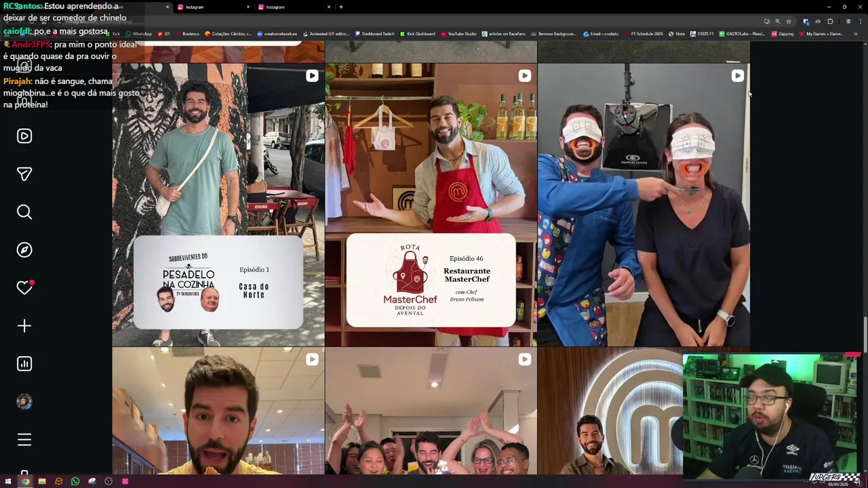Open the orange chat app on the taskbar
This screenshot has height=488, width=868.
click(x=58, y=481)
